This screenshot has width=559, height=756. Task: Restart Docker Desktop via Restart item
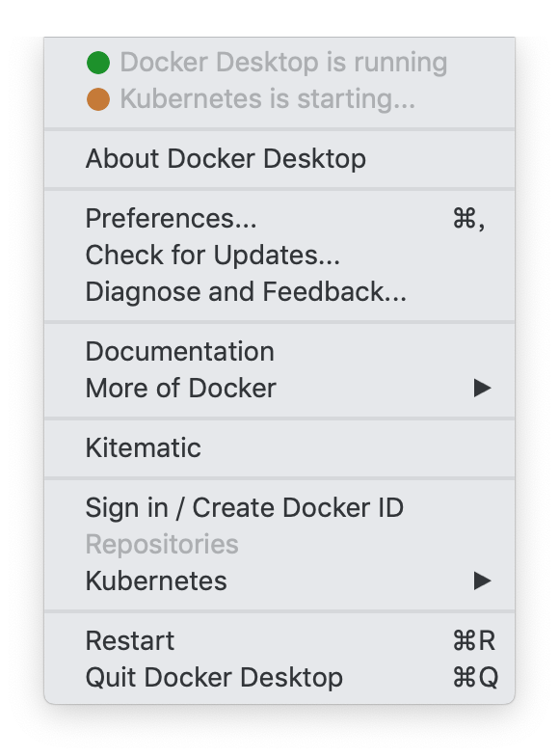pyautogui.click(x=279, y=640)
